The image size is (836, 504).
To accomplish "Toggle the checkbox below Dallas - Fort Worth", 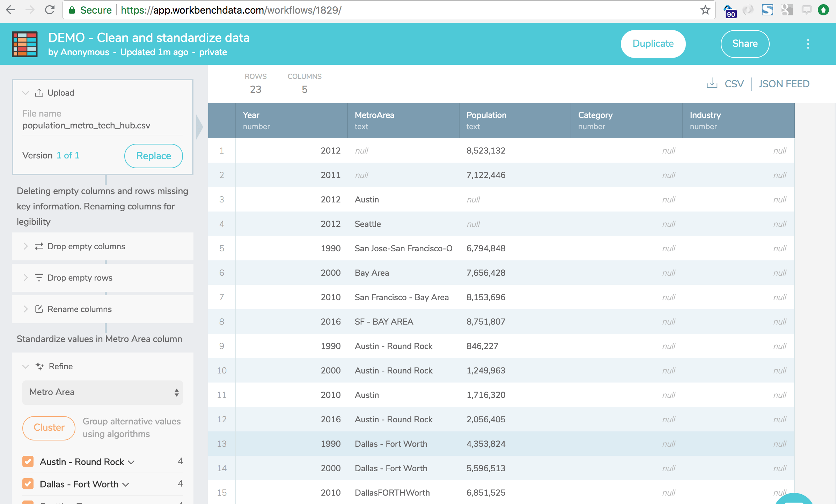I will (x=28, y=502).
